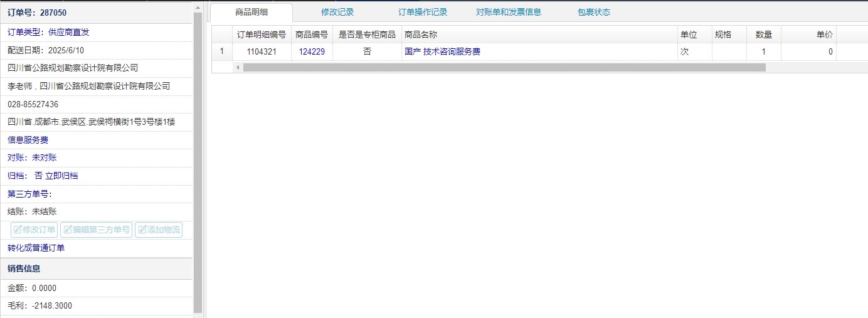Select the 否 cell in 是否是专柜商品 column
868x318 pixels.
367,52
